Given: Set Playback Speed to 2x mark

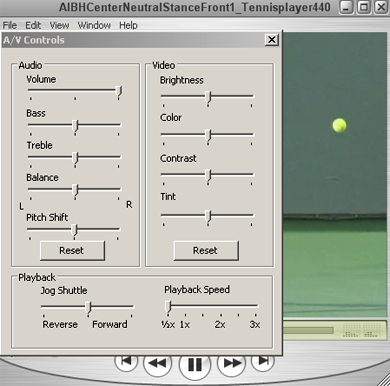Looking at the screenshot, I should pyautogui.click(x=220, y=315).
